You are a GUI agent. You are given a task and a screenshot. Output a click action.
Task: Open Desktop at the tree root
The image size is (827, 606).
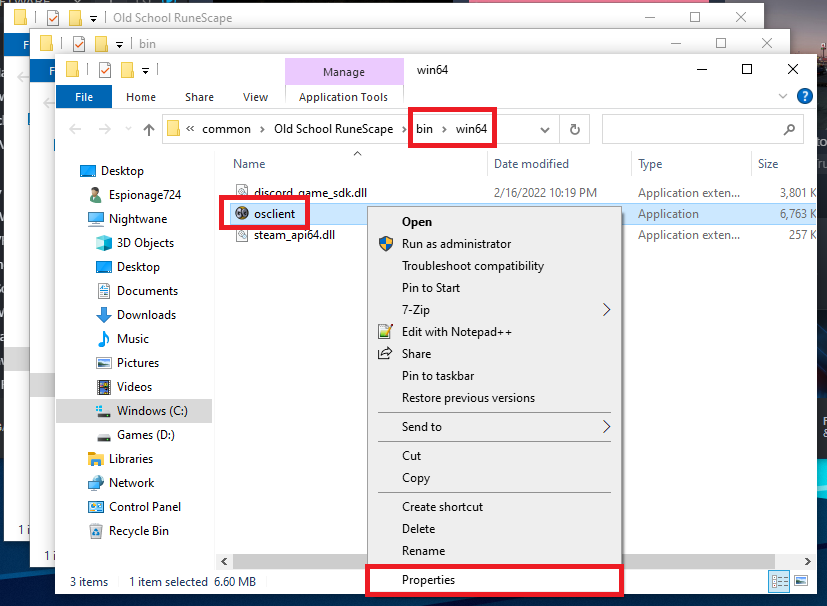[x=122, y=171]
